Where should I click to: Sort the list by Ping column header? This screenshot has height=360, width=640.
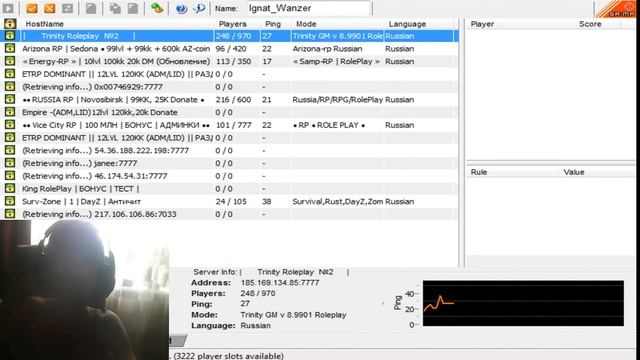tap(273, 24)
